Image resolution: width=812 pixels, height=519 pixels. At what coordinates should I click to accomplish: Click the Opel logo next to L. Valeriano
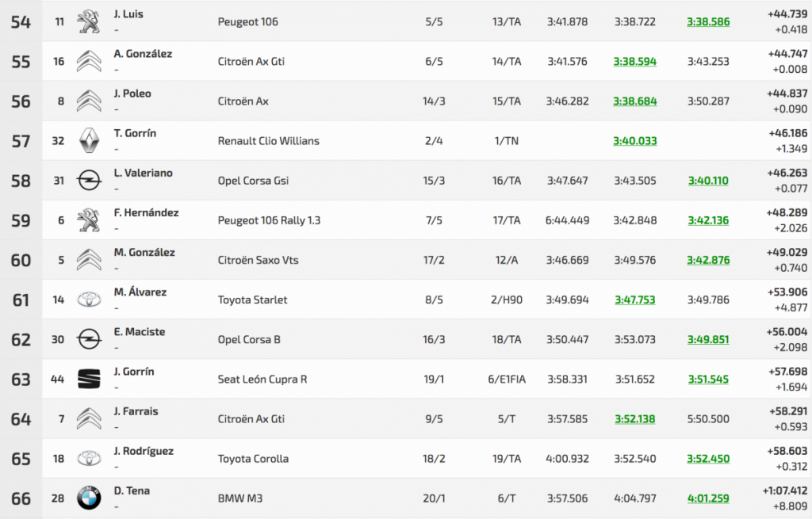click(x=89, y=181)
